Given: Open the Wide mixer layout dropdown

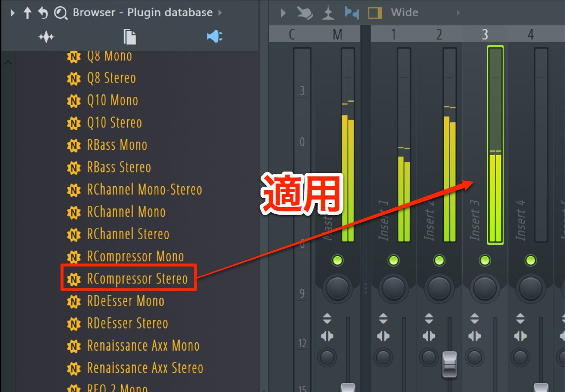Looking at the screenshot, I should (404, 12).
